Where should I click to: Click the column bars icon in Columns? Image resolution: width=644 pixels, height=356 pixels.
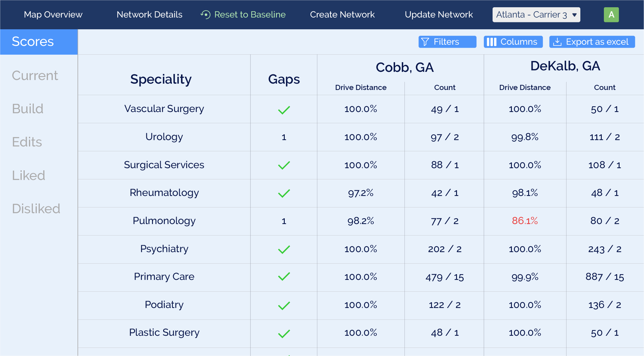[491, 42]
